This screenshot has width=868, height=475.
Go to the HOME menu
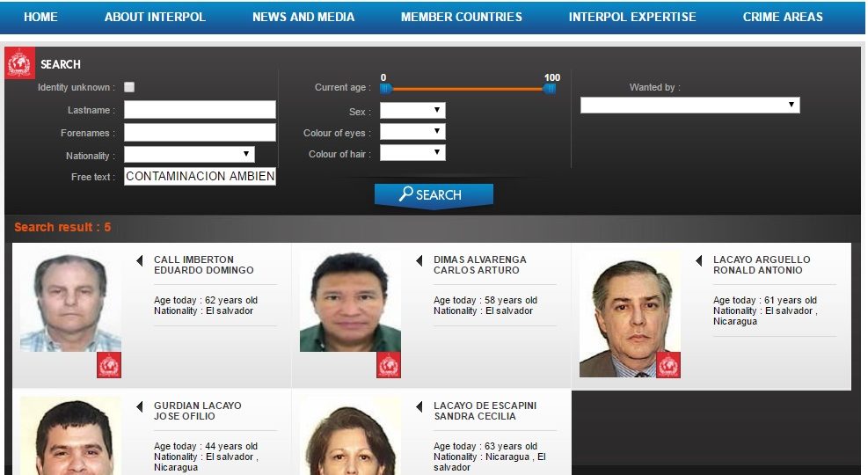click(40, 18)
